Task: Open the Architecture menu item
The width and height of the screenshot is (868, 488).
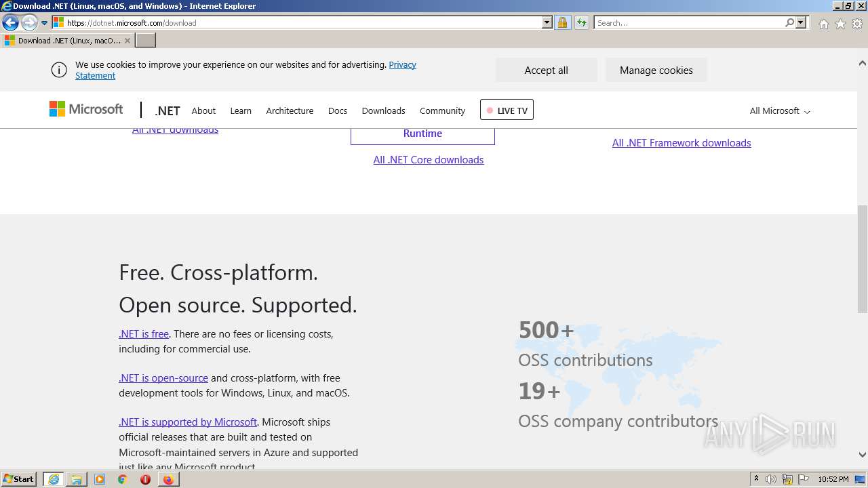Action: pos(290,110)
